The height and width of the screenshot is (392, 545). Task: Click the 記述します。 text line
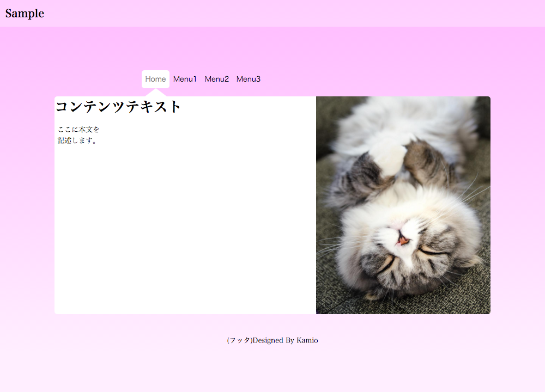78,140
